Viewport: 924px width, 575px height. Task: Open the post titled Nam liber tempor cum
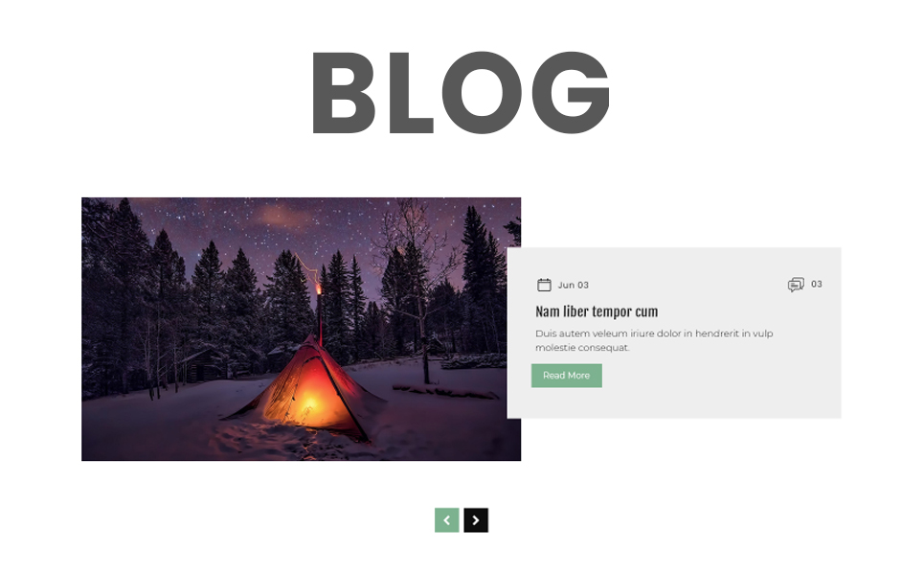pyautogui.click(x=597, y=311)
